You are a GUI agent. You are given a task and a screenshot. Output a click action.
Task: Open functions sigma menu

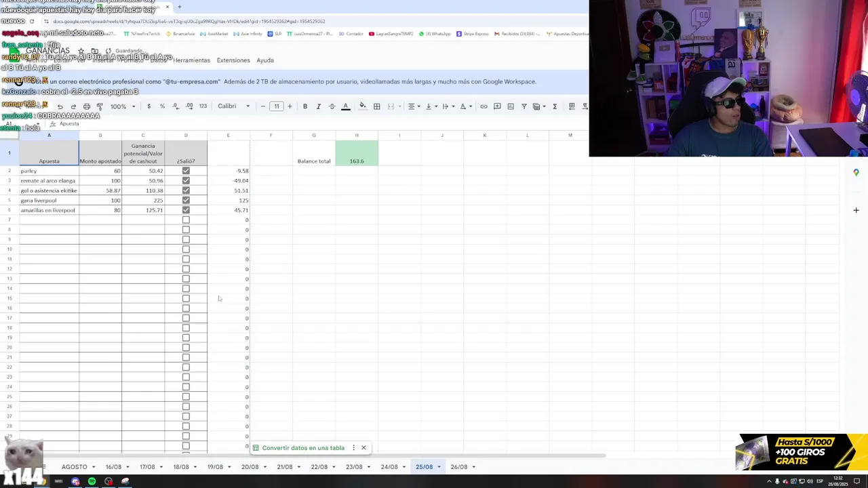pyautogui.click(x=555, y=106)
